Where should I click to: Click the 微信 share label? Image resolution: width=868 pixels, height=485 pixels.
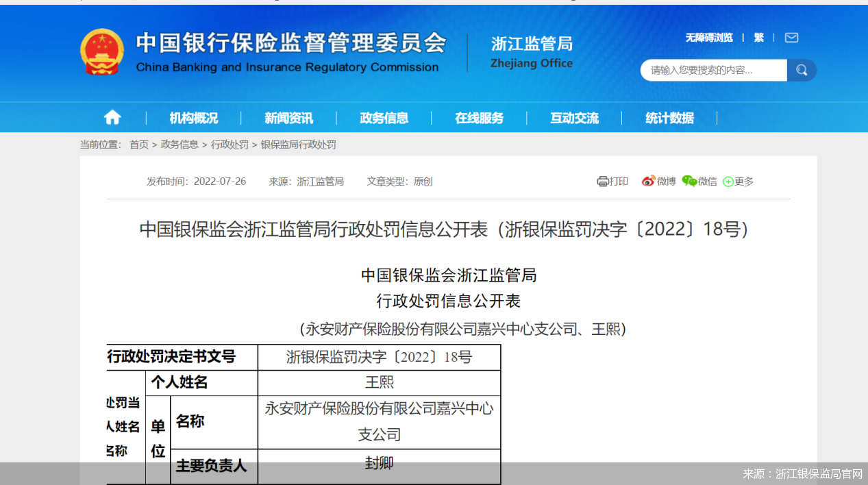click(708, 182)
